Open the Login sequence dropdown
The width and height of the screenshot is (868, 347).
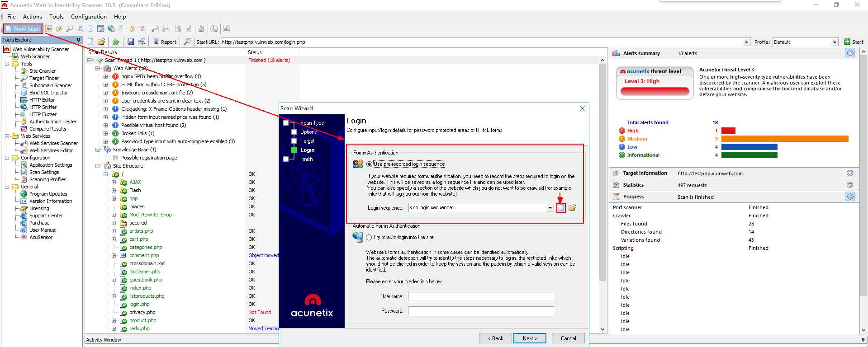[550, 208]
